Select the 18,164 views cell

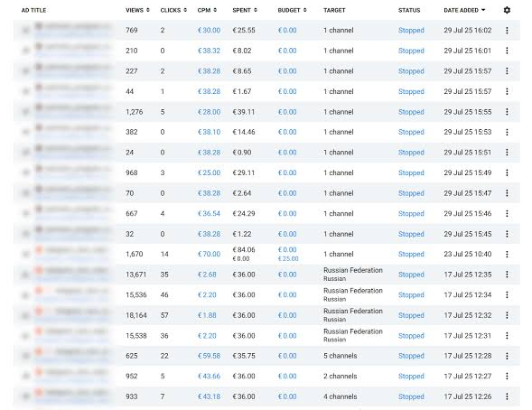click(x=136, y=315)
